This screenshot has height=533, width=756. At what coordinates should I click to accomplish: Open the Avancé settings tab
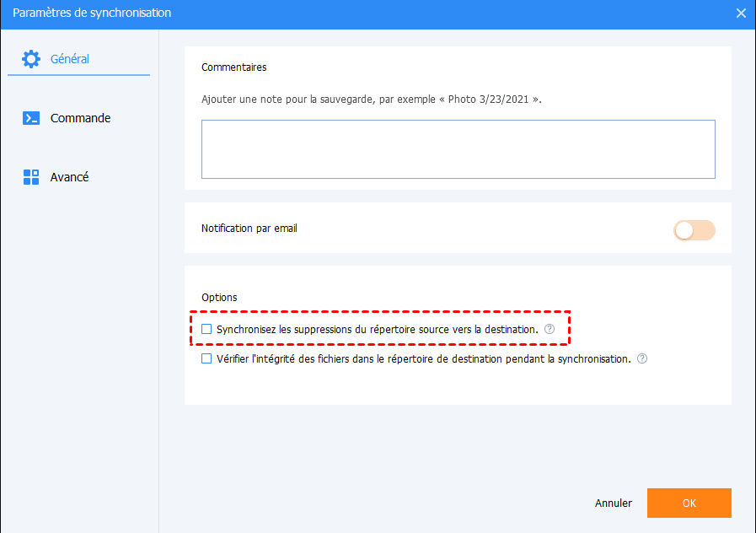click(69, 177)
